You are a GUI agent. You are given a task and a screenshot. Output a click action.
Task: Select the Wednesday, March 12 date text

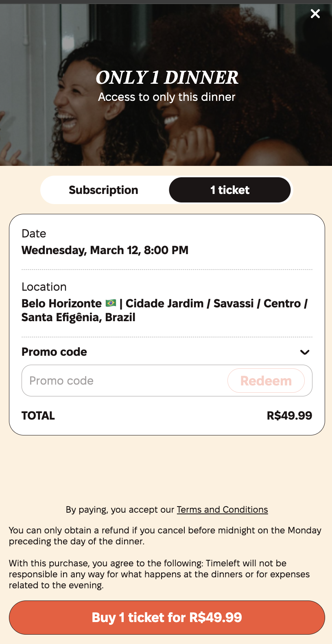pos(105,250)
